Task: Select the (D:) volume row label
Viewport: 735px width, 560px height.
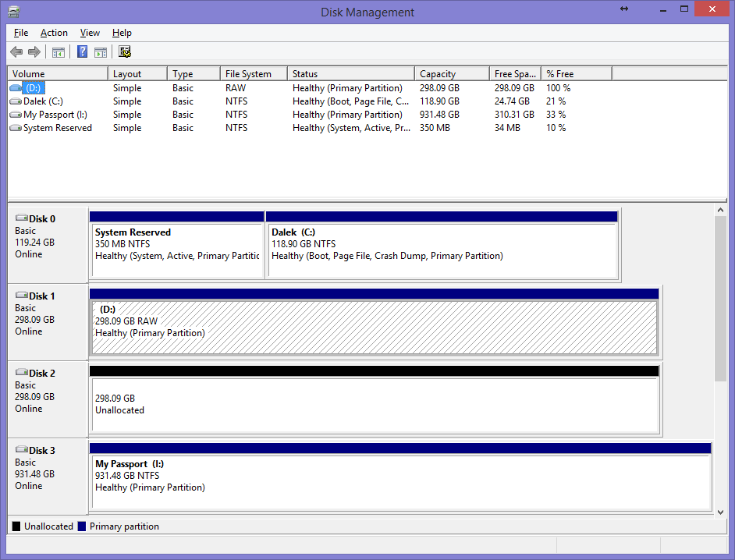Action: click(34, 87)
